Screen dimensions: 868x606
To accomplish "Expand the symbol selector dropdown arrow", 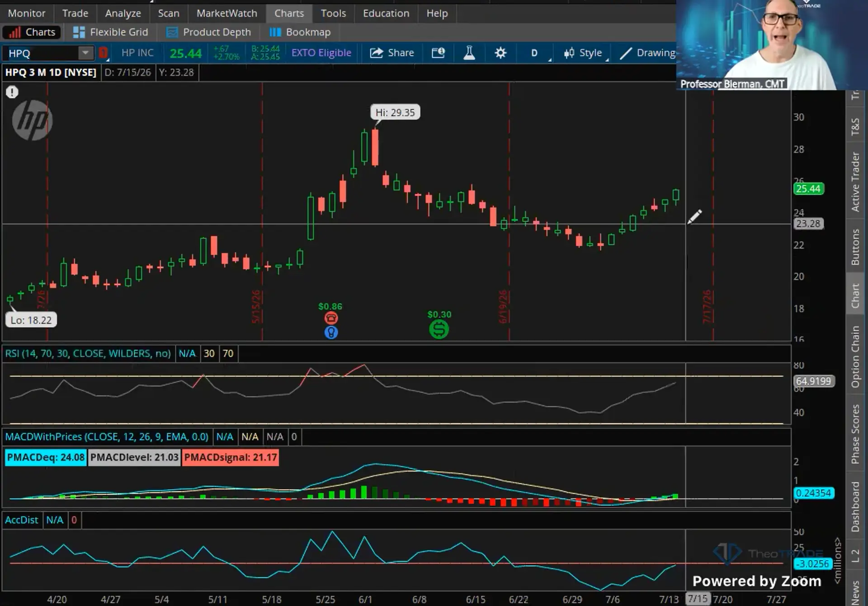I will click(85, 53).
